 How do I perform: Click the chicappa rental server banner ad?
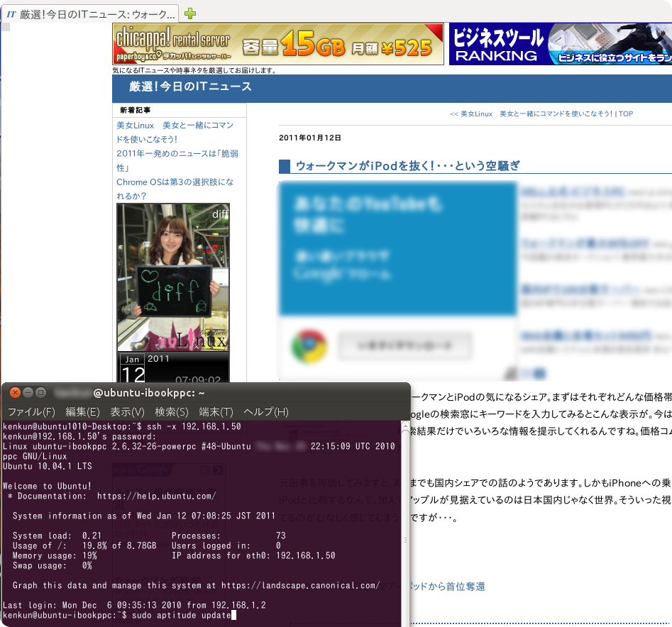click(x=277, y=44)
